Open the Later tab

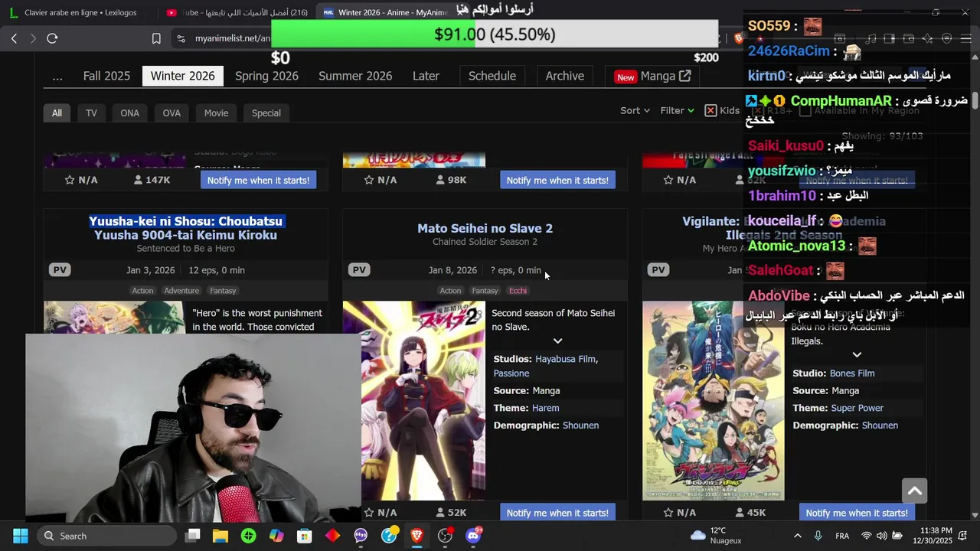pos(426,76)
